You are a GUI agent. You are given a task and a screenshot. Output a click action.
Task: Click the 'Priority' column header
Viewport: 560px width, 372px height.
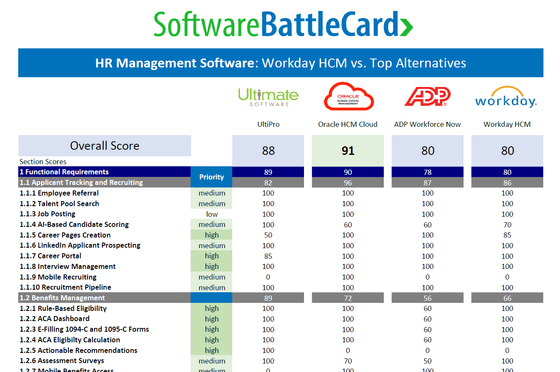(x=211, y=177)
